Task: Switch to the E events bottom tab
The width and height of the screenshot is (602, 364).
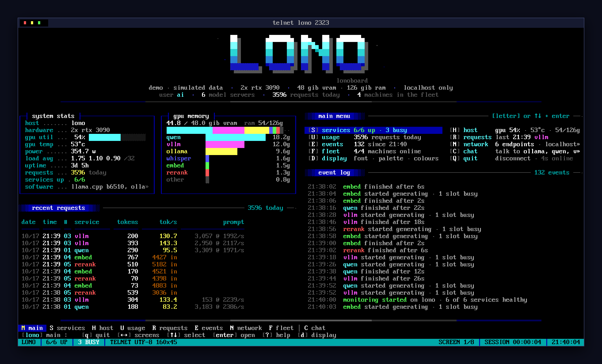Action: (209, 328)
